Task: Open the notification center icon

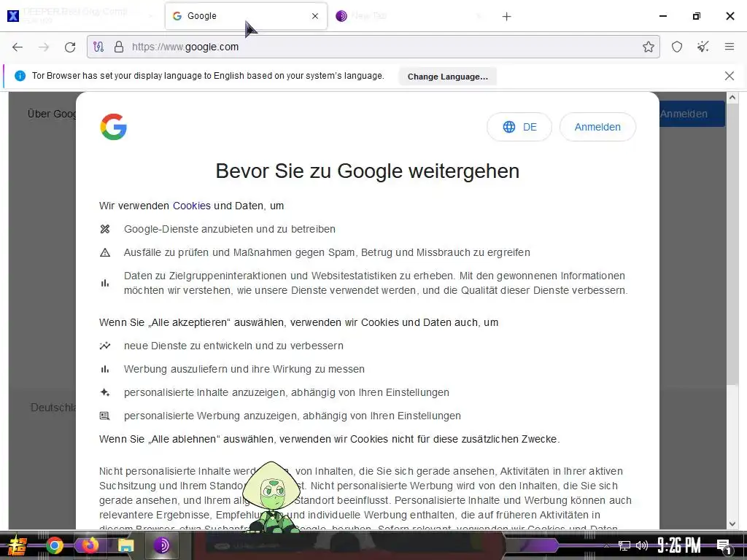Action: pyautogui.click(x=724, y=546)
